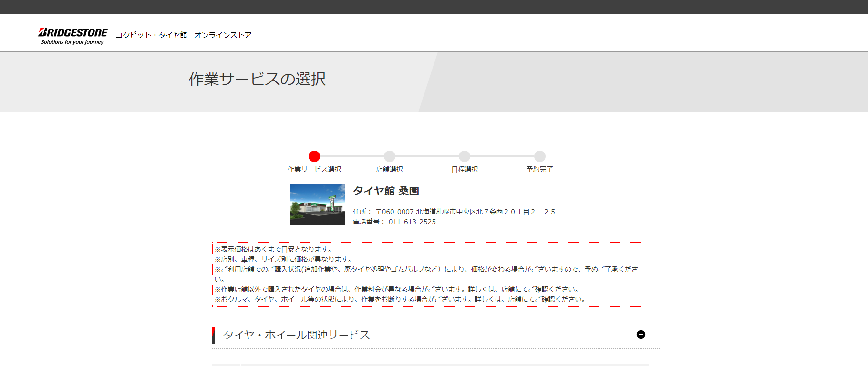Collapse the タイヤ・ホイール関連サービス section using minus icon
The image size is (868, 366).
641,335
